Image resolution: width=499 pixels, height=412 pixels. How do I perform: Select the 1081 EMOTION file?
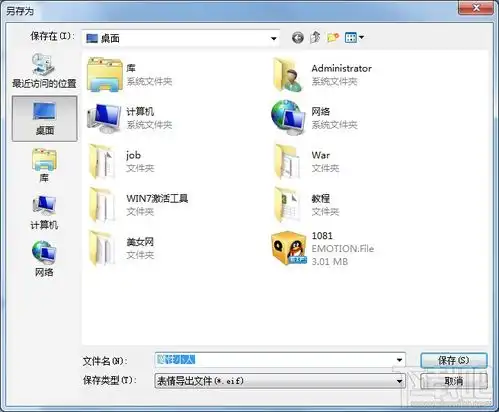(x=323, y=249)
